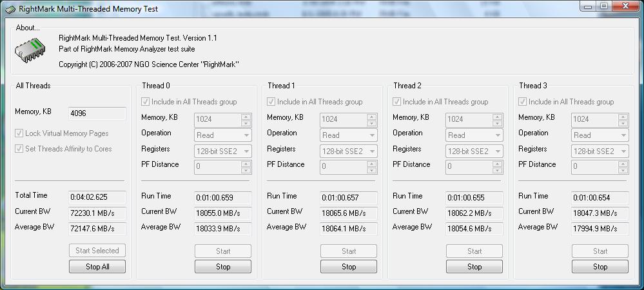Viewport: 644px width, 290px height.
Task: Click Thread 0 Run Time 0:01:00.659
Action: pos(222,198)
